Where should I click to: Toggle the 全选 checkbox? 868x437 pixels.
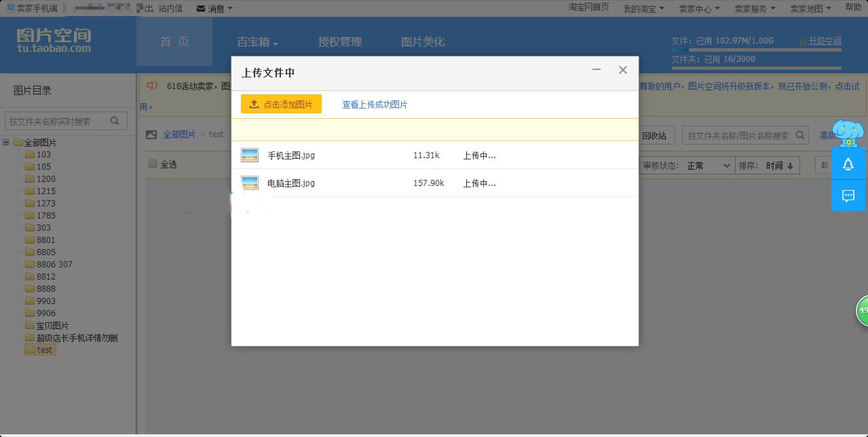[153, 164]
